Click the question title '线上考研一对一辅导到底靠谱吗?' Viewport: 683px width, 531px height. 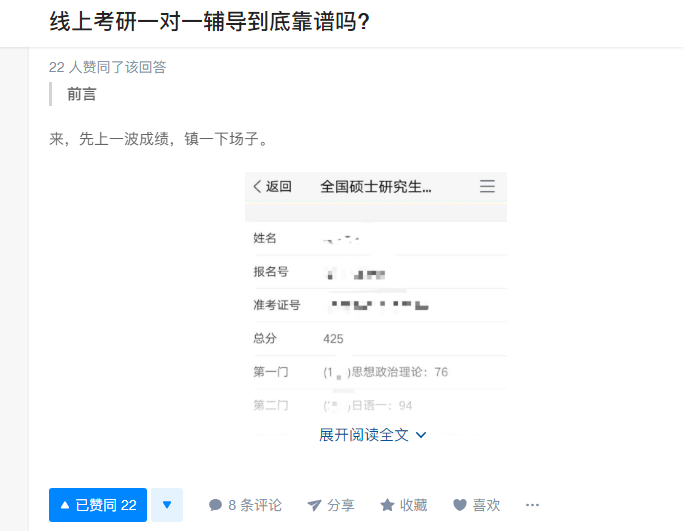(210, 21)
